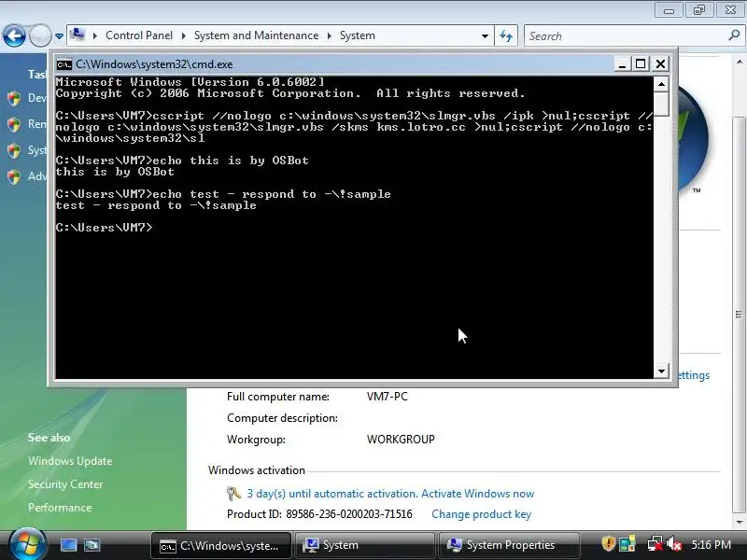Click the magnifier icon in Search box

(x=734, y=35)
